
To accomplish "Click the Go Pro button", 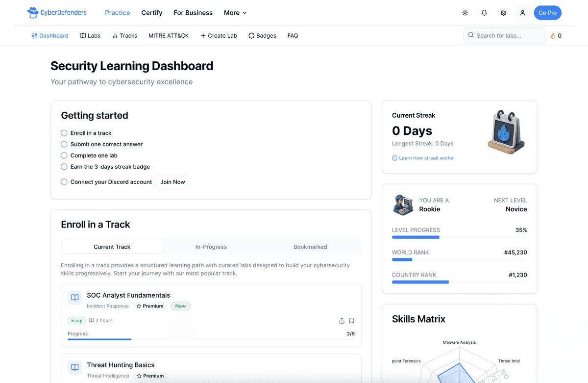I will tap(547, 13).
